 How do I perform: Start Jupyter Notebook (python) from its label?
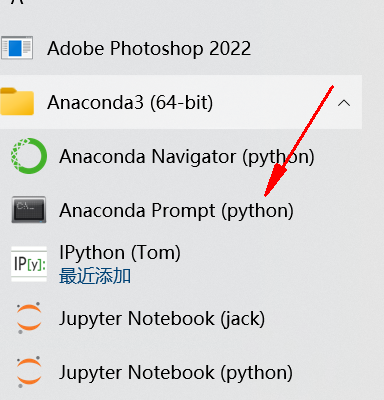coord(176,373)
